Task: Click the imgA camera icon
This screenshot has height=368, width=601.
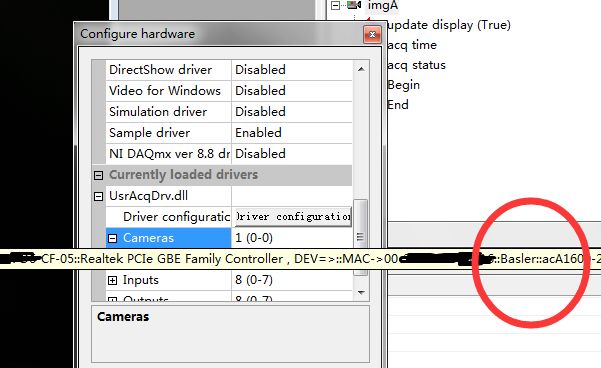Action: click(354, 5)
